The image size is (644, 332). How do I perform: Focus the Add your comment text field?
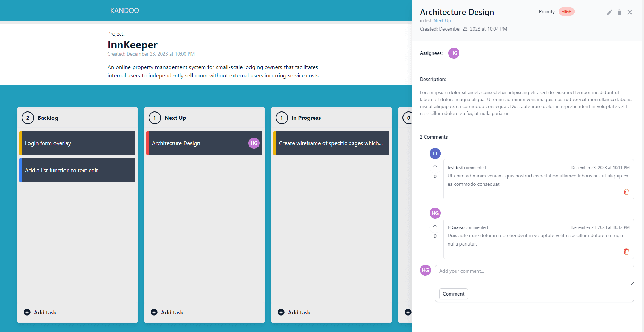click(x=534, y=275)
